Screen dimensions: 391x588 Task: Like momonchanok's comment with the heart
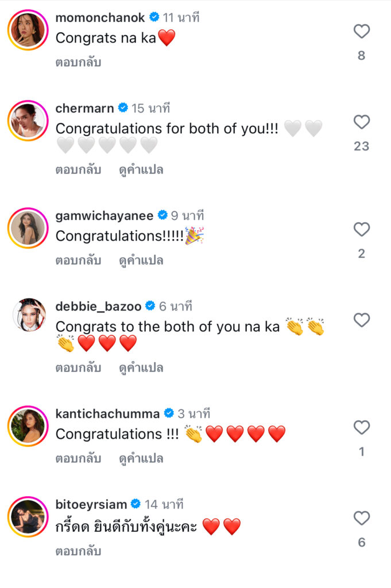click(361, 32)
